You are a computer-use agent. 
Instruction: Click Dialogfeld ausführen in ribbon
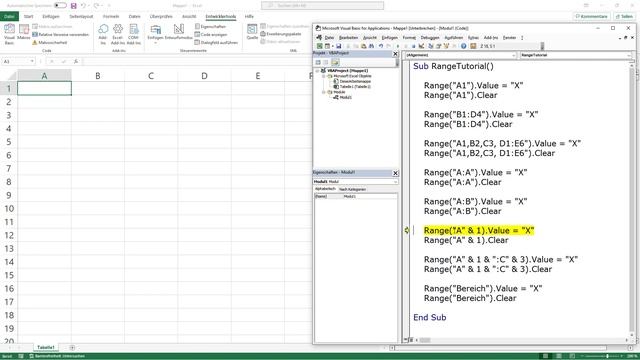click(216, 42)
